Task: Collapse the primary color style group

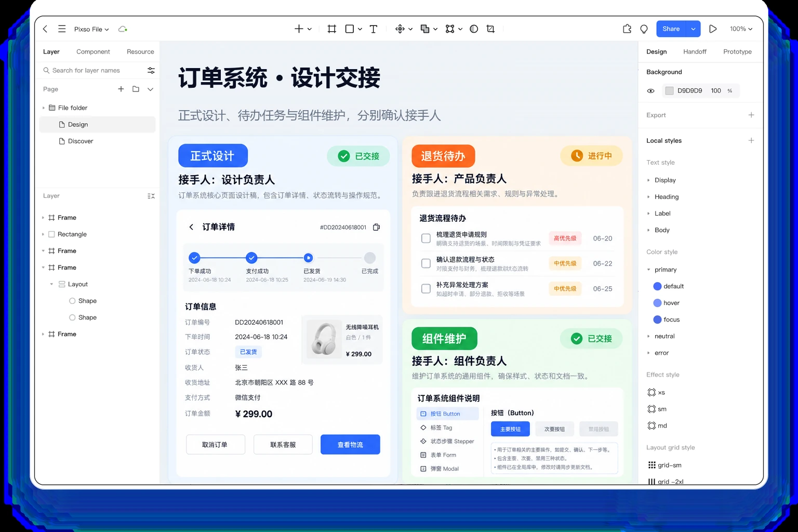Action: [x=648, y=270]
